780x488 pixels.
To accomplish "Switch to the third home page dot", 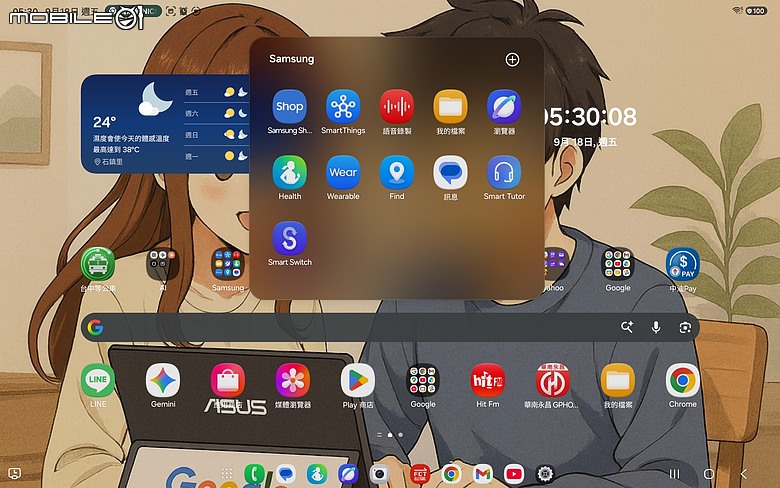I will point(400,435).
